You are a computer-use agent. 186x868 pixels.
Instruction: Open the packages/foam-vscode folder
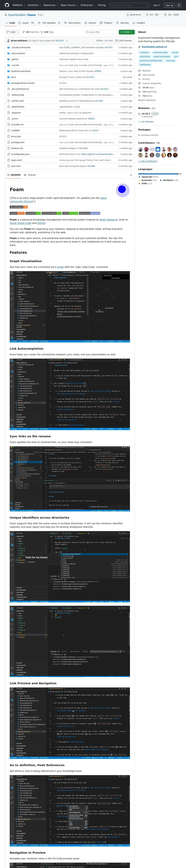point(23,83)
